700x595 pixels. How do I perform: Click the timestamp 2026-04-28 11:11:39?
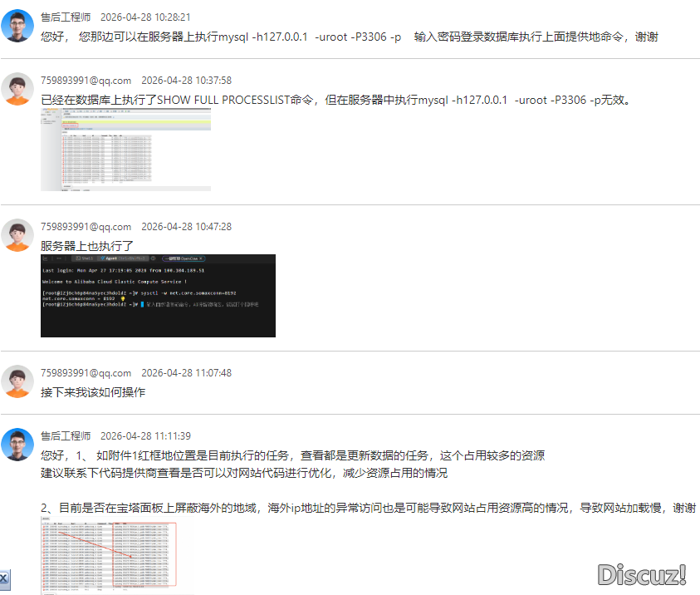pyautogui.click(x=145, y=436)
